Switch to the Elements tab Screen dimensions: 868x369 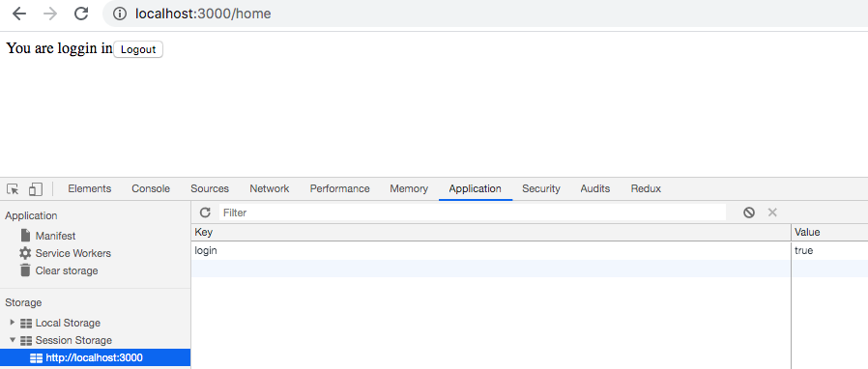coord(90,188)
